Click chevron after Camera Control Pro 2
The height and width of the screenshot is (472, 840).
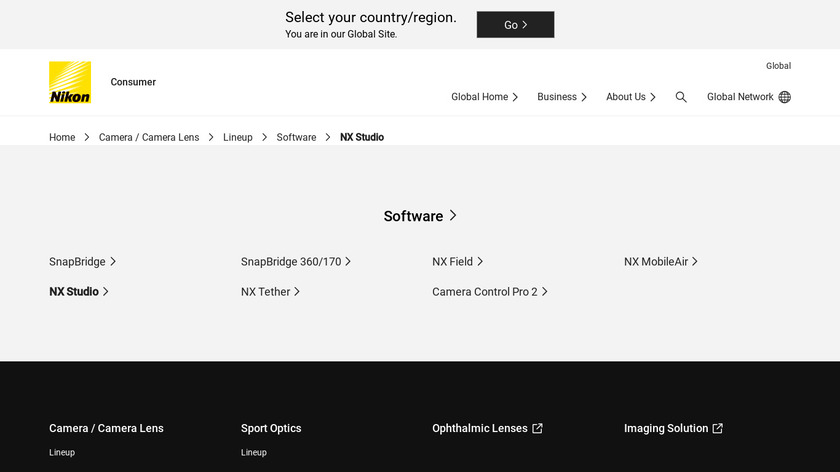click(544, 291)
